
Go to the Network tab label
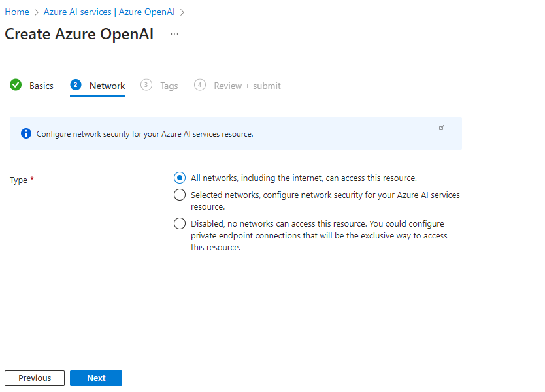(107, 86)
